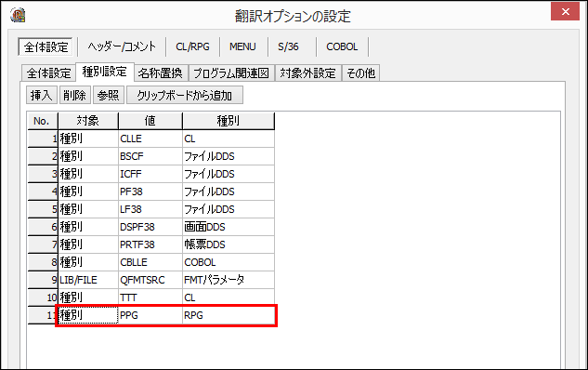Screen dimensions: 588x370
Task: Switch to the 対象外設定 sub-tab
Action: pos(307,73)
